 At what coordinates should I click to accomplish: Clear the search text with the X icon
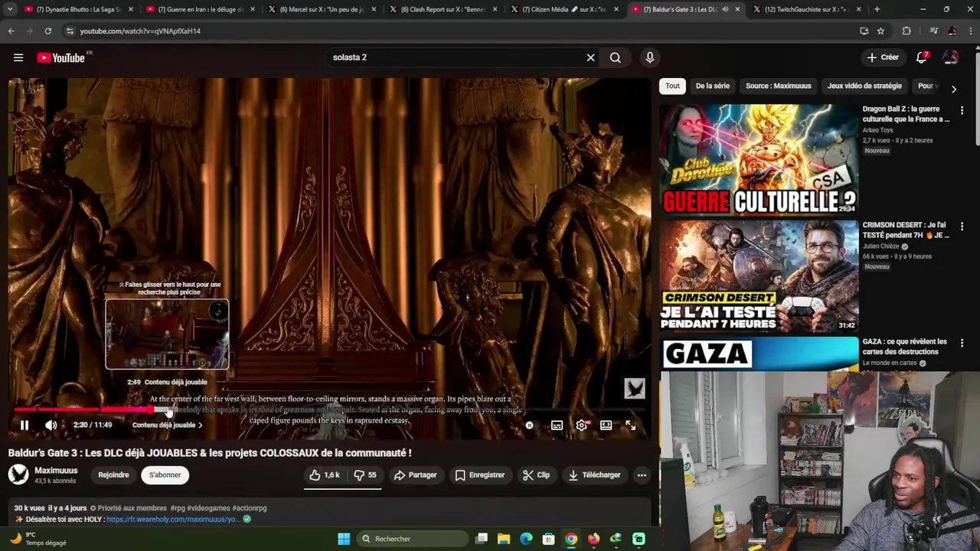[590, 57]
